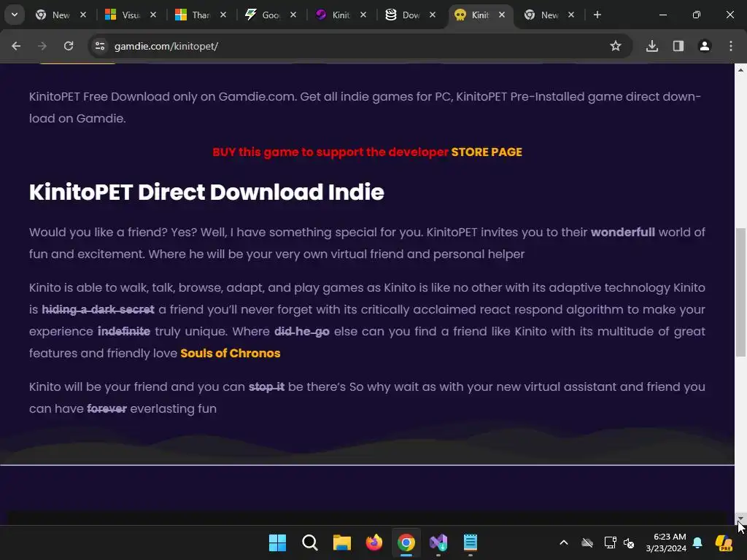Switch to the Dow tab

(x=411, y=15)
